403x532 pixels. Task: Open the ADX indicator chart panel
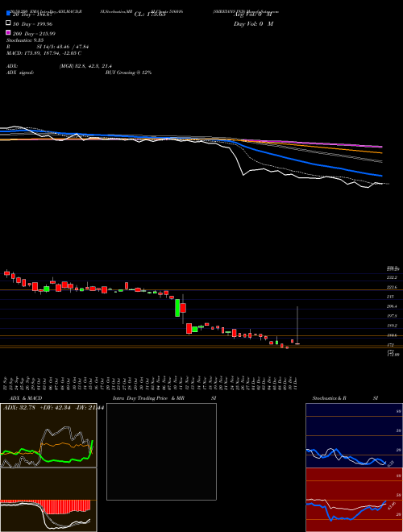click(x=48, y=435)
